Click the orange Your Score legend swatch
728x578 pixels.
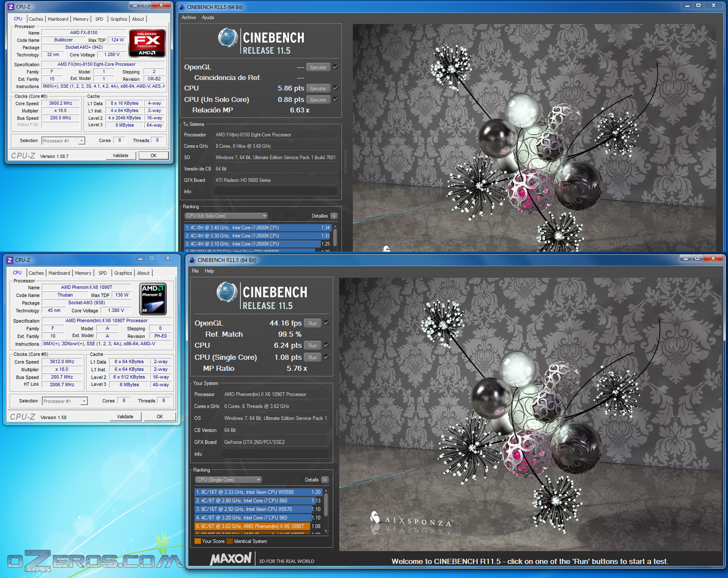[198, 541]
